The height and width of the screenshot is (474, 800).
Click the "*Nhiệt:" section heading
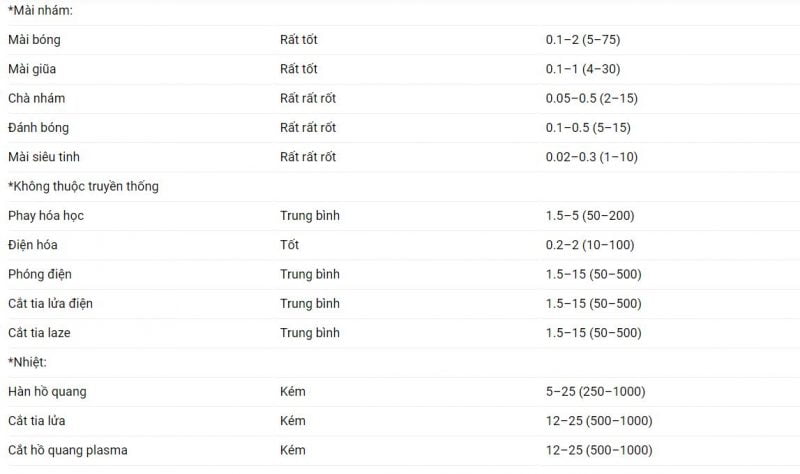pos(28,362)
